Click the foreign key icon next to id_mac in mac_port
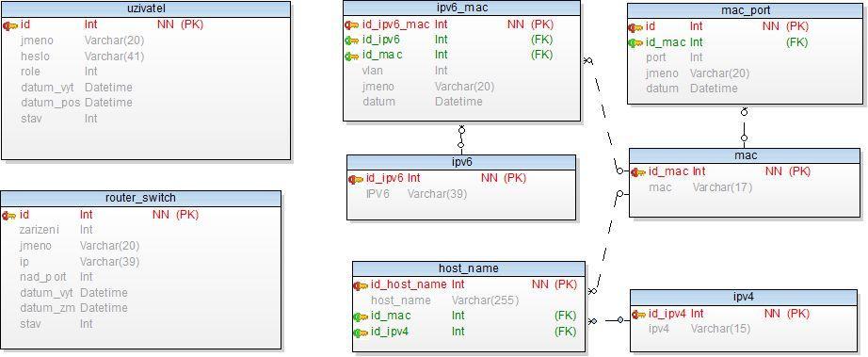Image resolution: width=868 pixels, height=357 pixels. coord(635,42)
